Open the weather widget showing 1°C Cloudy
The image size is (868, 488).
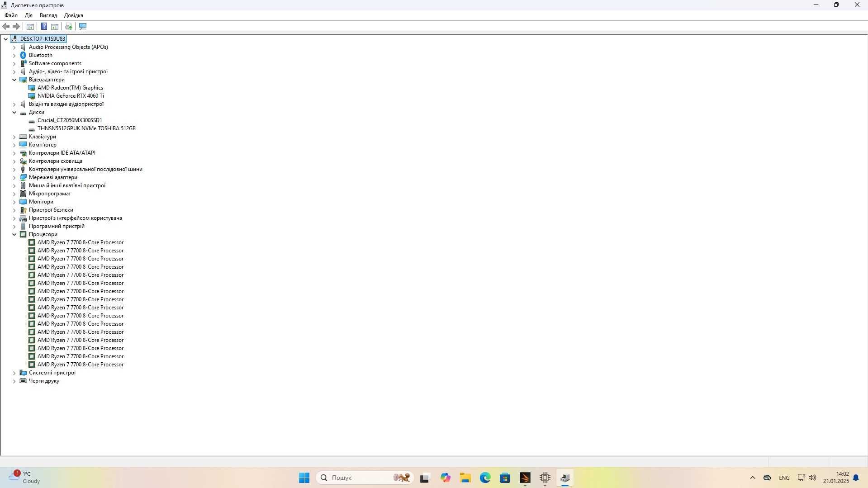click(x=25, y=478)
